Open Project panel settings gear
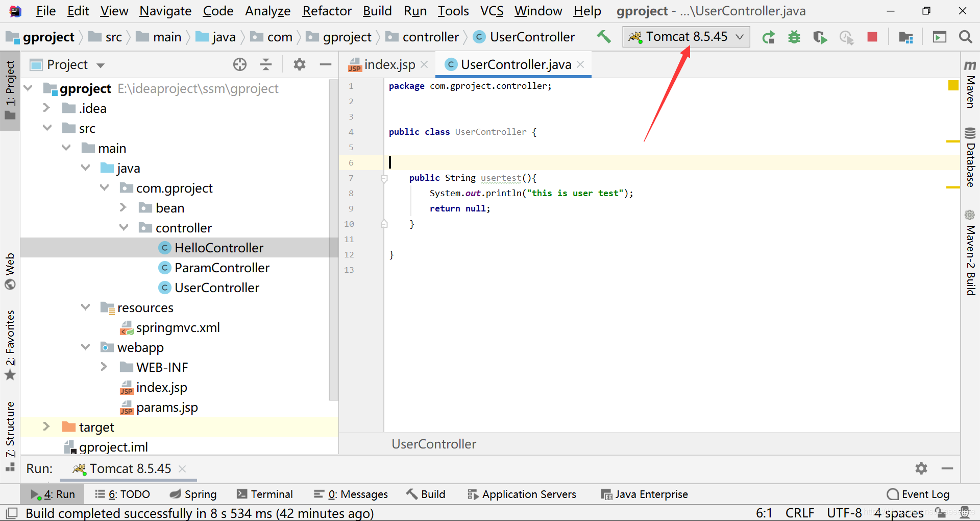 tap(300, 64)
